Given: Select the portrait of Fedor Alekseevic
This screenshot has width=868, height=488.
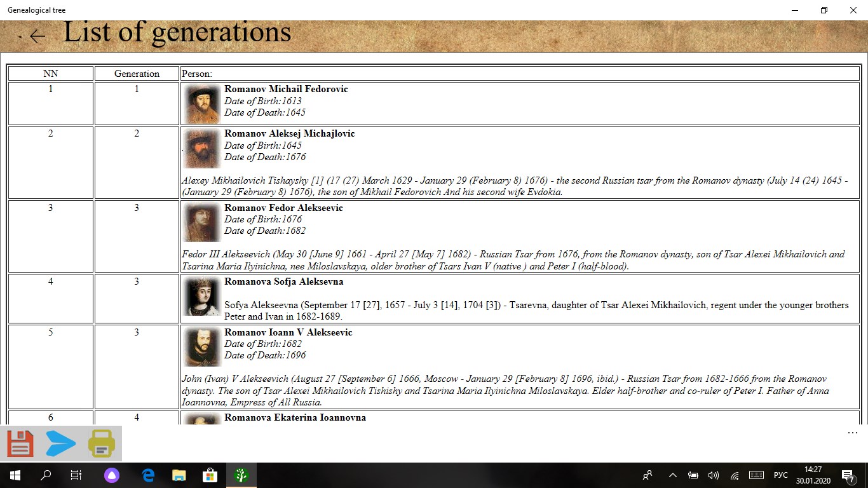Looking at the screenshot, I should [x=202, y=222].
